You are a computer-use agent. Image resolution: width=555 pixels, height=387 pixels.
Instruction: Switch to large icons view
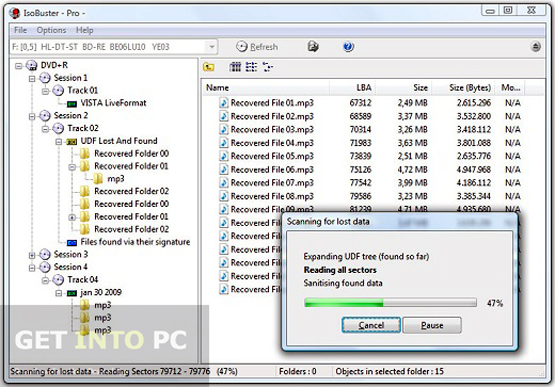click(x=235, y=67)
